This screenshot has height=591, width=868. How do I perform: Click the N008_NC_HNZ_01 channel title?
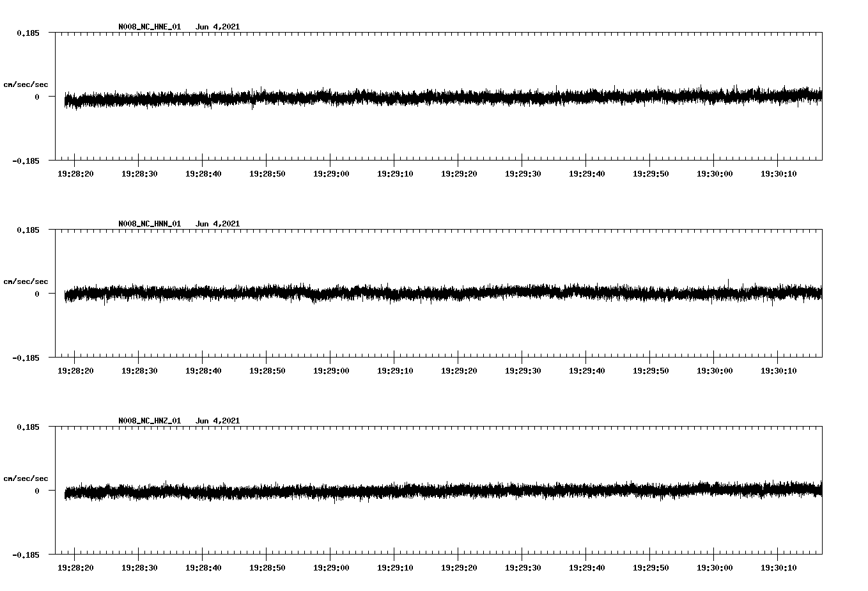pos(150,421)
